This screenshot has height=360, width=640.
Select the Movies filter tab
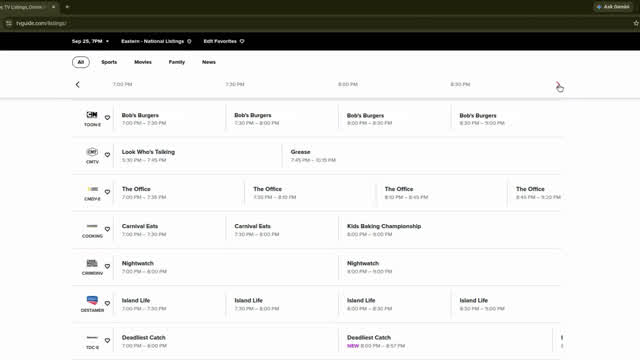click(x=143, y=62)
